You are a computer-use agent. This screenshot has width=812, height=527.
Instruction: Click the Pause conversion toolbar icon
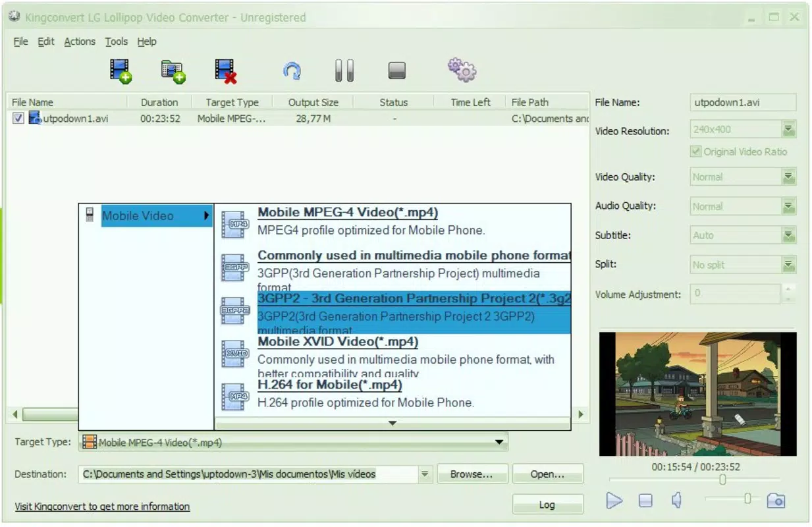click(344, 70)
